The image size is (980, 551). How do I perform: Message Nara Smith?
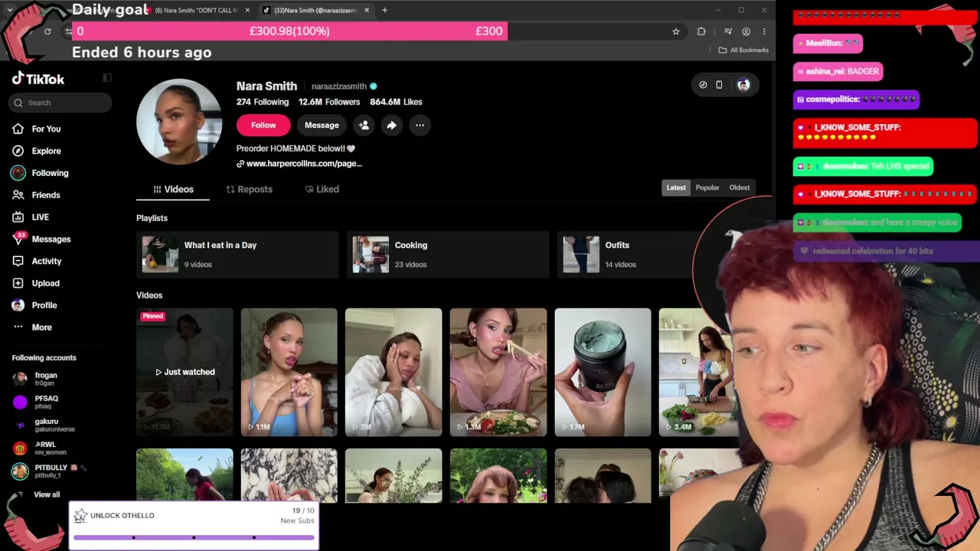click(322, 126)
